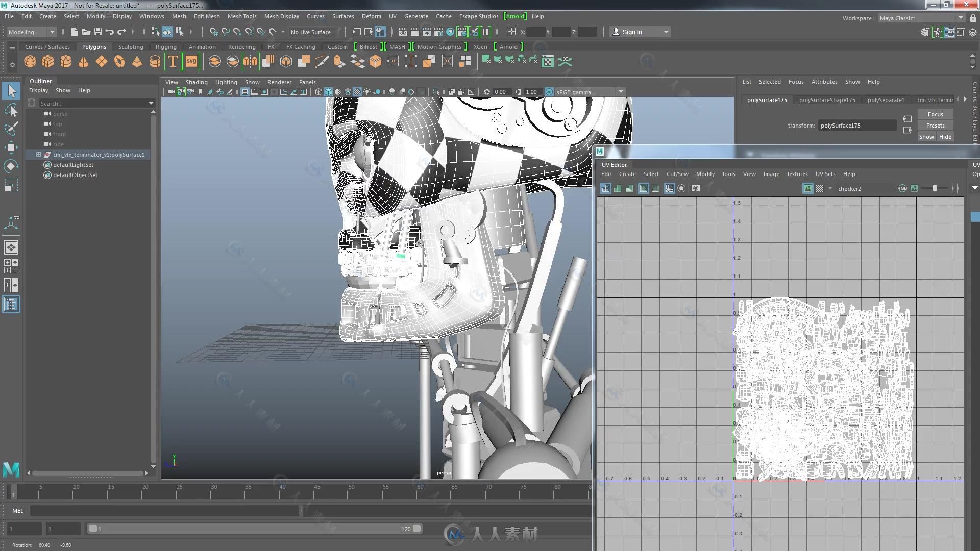Click the SVG import shelf icon
Screen dimensions: 980x551
point(191,62)
